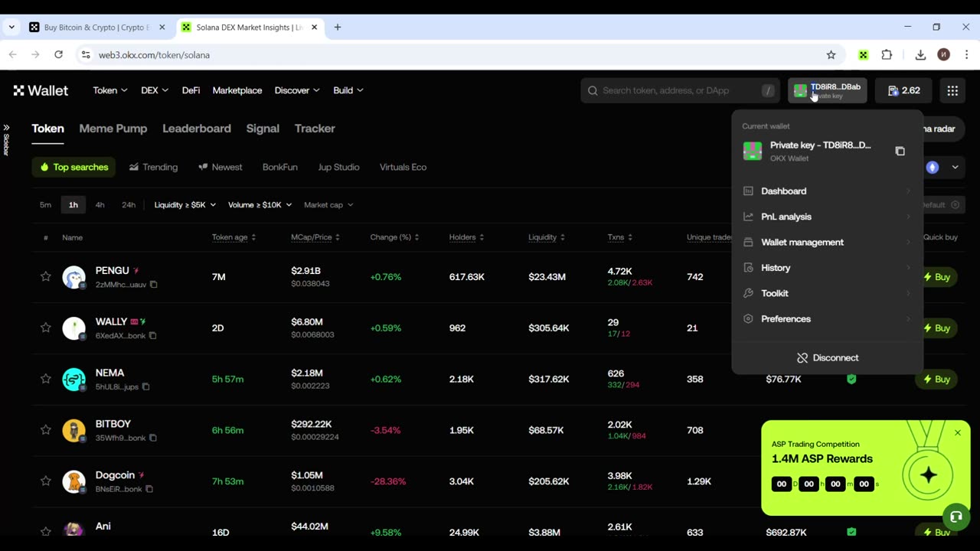
Task: Copy the wallet address in Current wallet
Action: [x=900, y=152]
